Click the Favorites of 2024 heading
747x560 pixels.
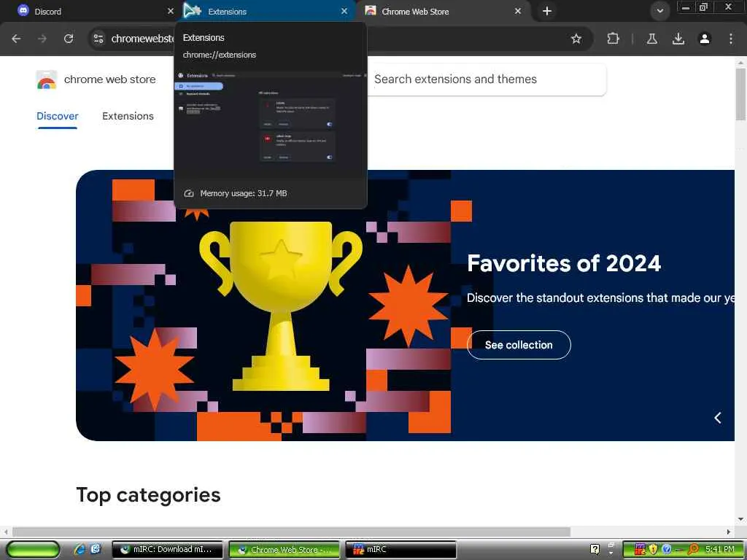(564, 263)
